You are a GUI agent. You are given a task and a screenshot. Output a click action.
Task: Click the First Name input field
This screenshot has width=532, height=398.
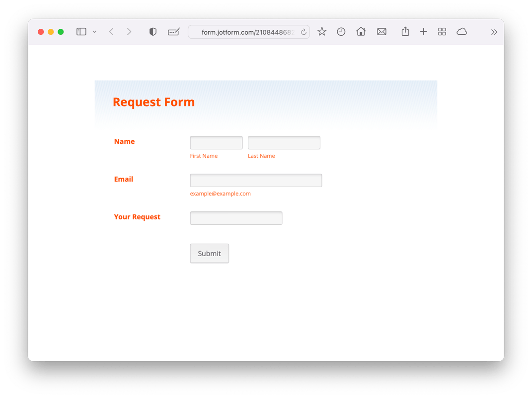point(216,143)
